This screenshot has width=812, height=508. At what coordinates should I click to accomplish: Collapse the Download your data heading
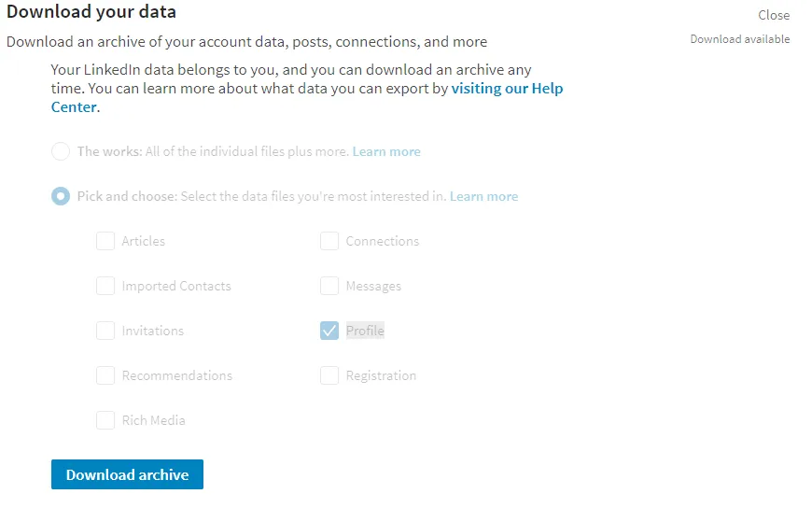coord(91,13)
